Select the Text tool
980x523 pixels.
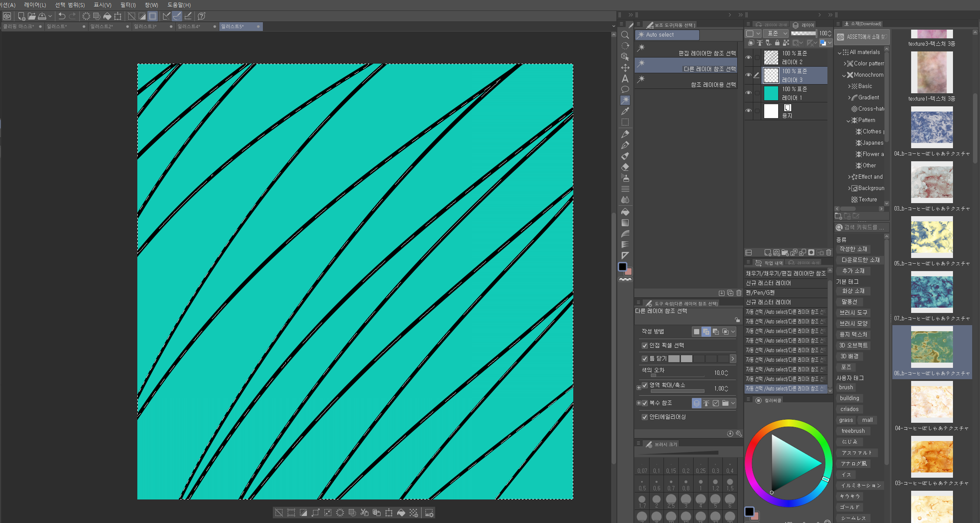point(625,78)
